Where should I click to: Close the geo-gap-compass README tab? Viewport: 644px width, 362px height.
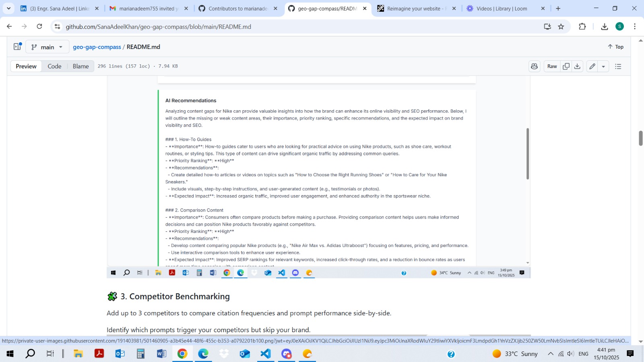[365, 8]
